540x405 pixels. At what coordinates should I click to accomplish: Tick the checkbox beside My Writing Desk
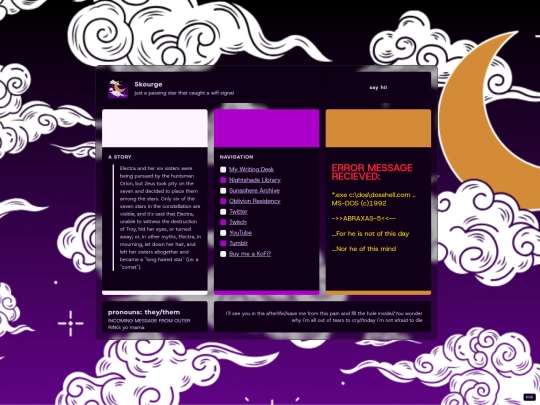coord(223,169)
